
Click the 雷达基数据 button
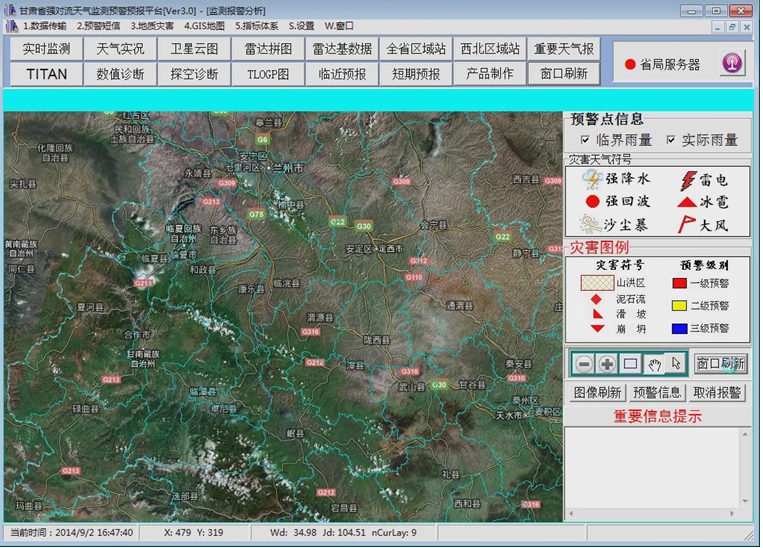(x=342, y=49)
